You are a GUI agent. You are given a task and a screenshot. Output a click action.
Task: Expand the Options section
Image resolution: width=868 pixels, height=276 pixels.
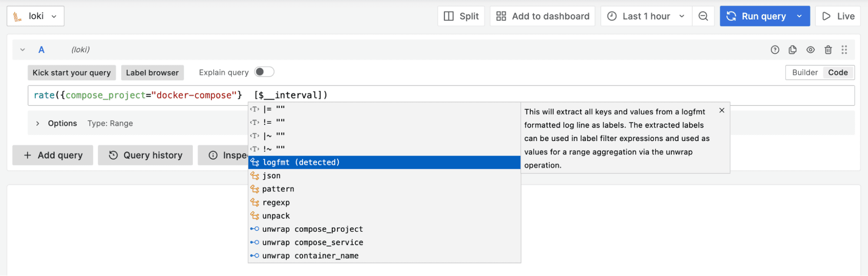coord(38,124)
